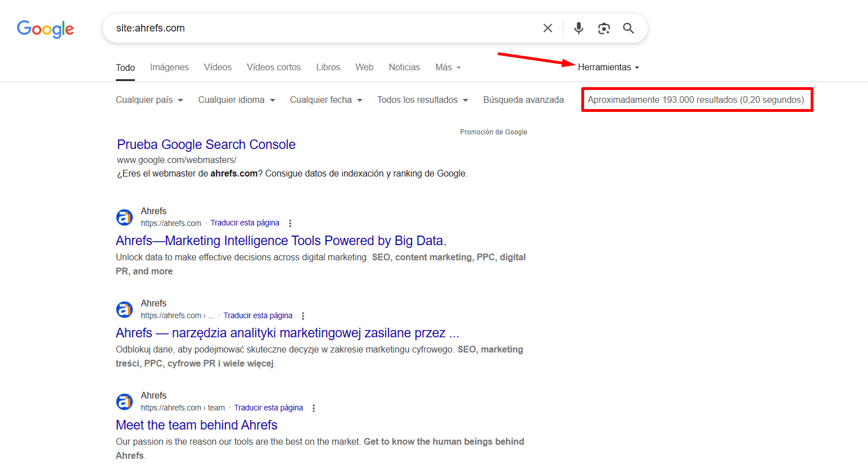Click the www.google.com/webmasters/ URL text
The height and width of the screenshot is (470, 868).
pos(177,160)
